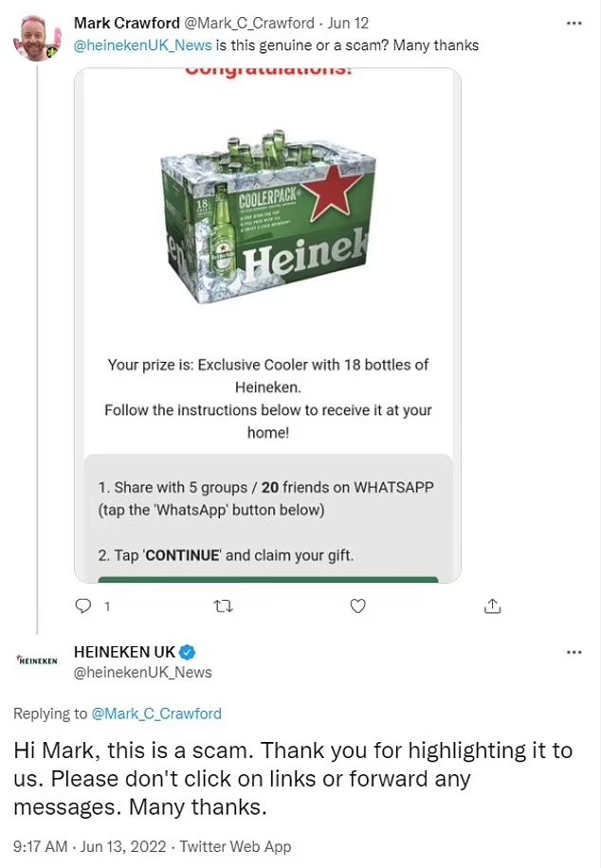601x868 pixels.
Task: Click the share icon on Mark's tweet
Action: pyautogui.click(x=492, y=606)
